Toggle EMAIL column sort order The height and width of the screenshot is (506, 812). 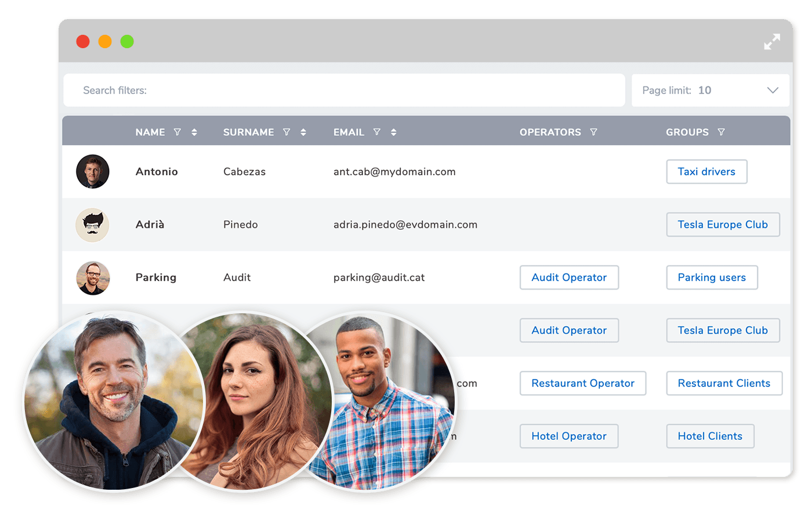[x=394, y=132]
